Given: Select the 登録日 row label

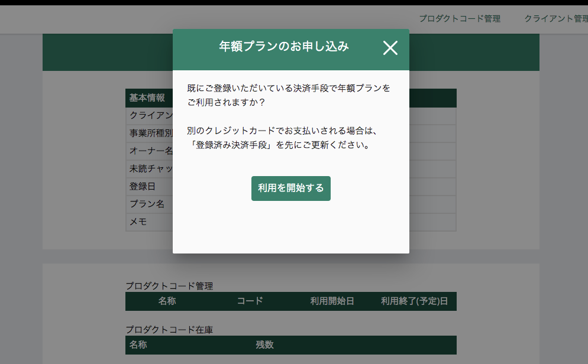Looking at the screenshot, I should click(142, 187).
